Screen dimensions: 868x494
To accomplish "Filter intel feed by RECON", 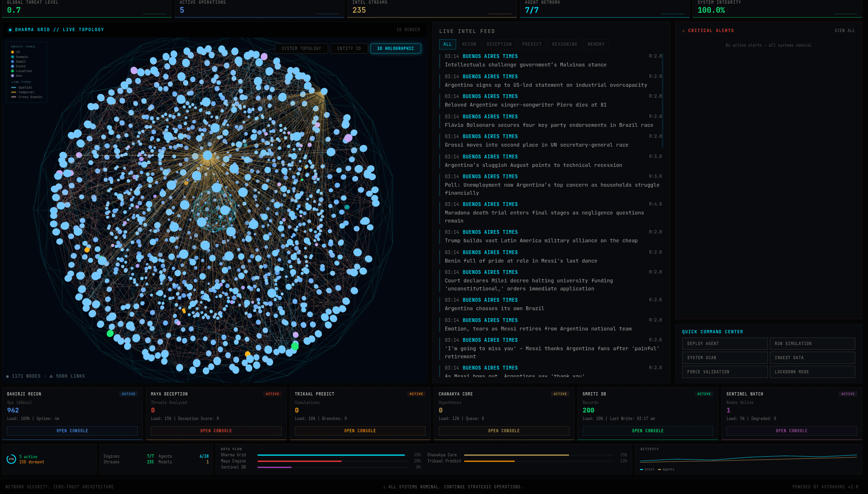I will pyautogui.click(x=469, y=44).
